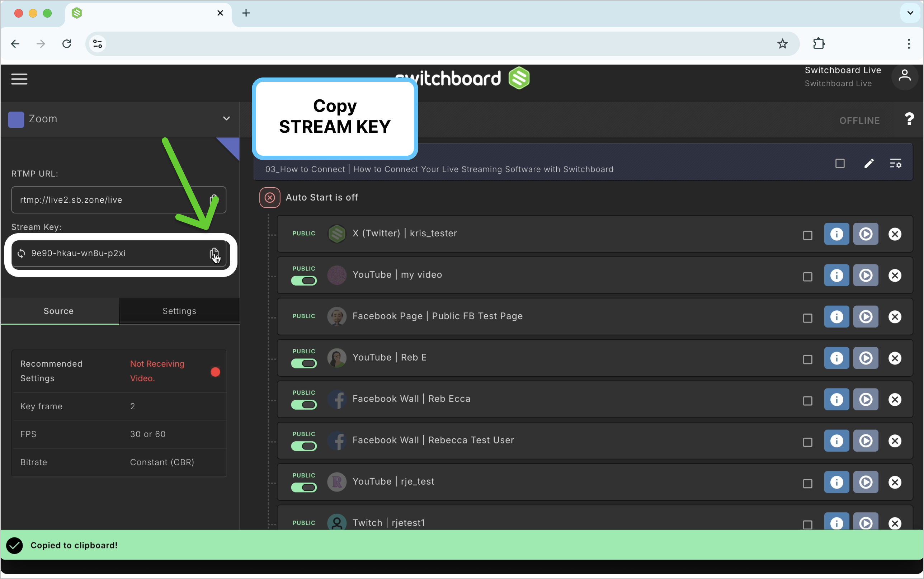This screenshot has width=924, height=579.
Task: Start streaming to YouTube rje_test
Action: pos(866,482)
